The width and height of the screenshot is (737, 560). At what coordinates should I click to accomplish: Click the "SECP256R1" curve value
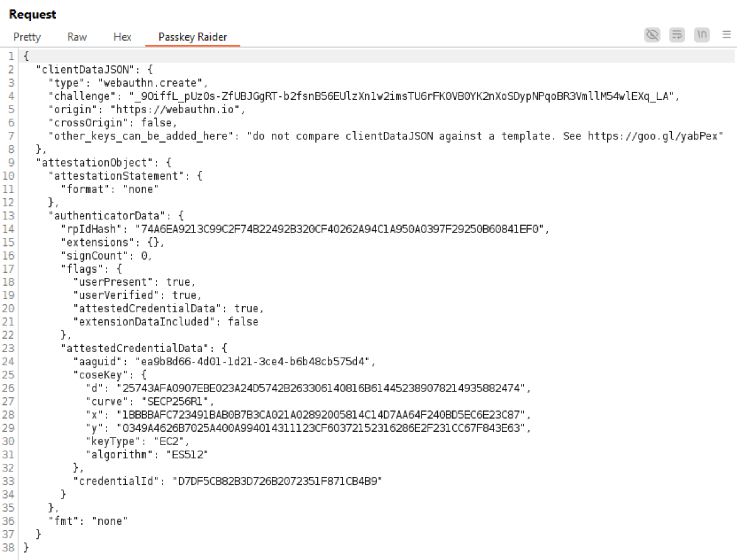coord(175,402)
